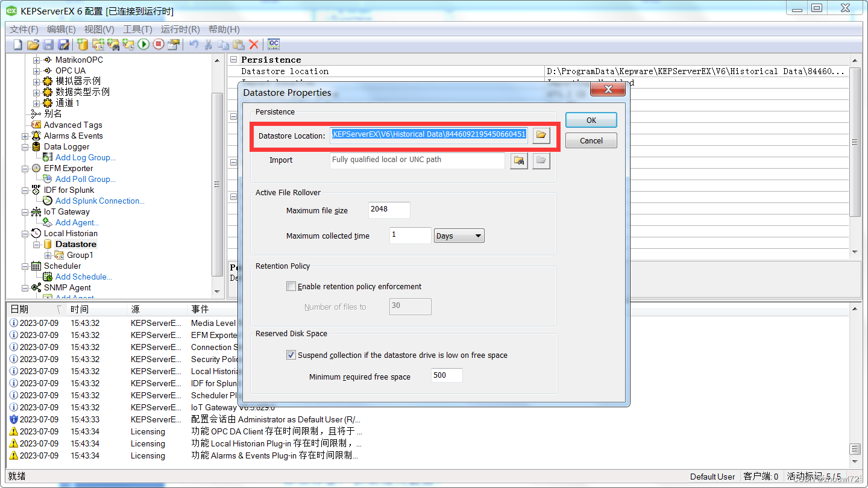Expand the Alarms & Events node

click(25, 136)
